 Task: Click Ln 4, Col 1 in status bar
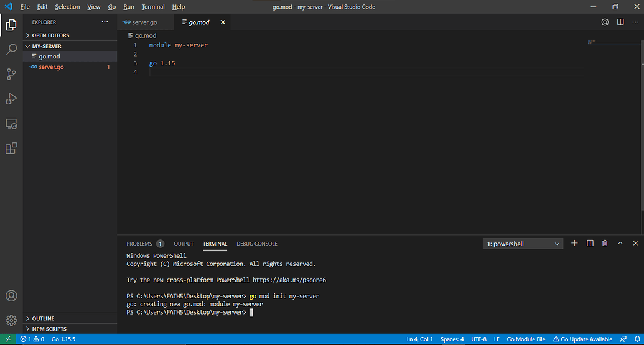point(420,339)
